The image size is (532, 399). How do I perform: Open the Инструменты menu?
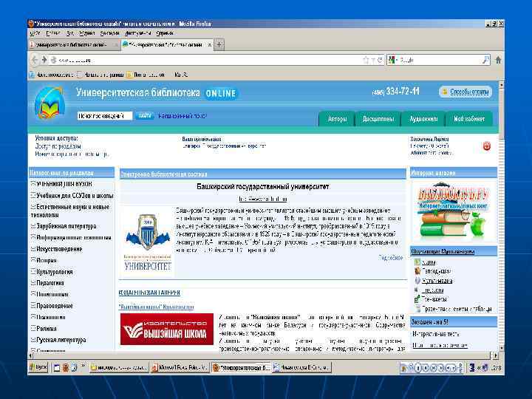(x=137, y=33)
